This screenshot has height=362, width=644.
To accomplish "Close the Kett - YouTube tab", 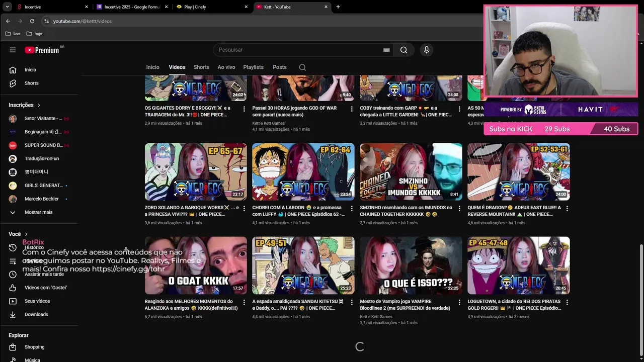I will click(x=326, y=7).
